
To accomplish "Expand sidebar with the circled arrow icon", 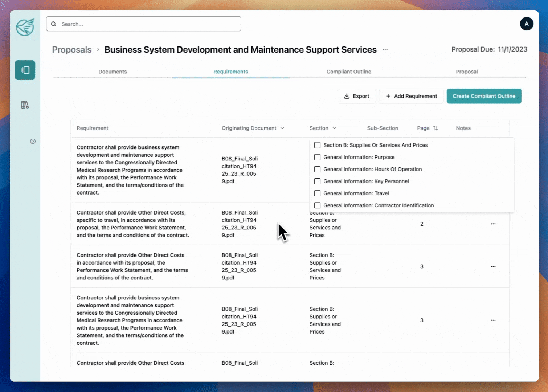I will coord(33,141).
